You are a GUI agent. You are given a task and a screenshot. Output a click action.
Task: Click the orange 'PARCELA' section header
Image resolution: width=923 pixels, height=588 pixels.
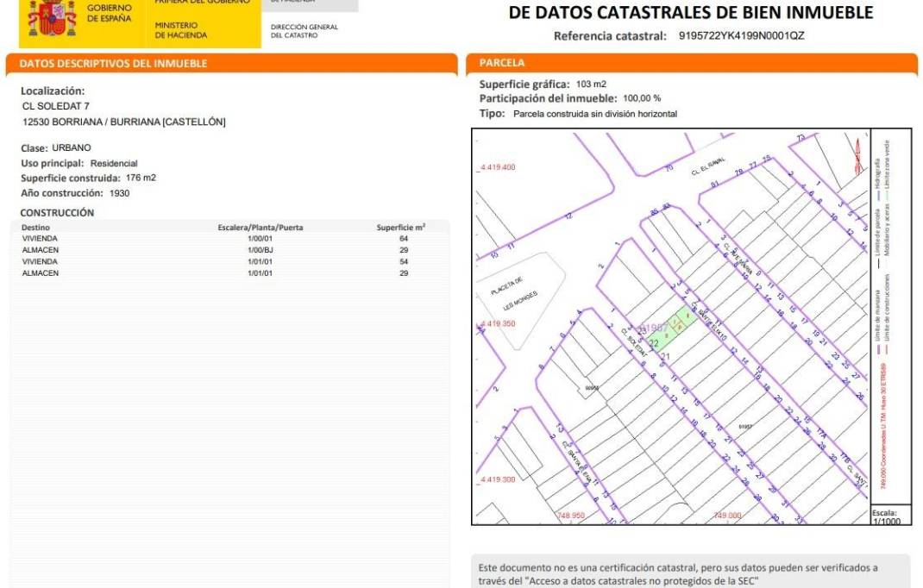(x=501, y=63)
